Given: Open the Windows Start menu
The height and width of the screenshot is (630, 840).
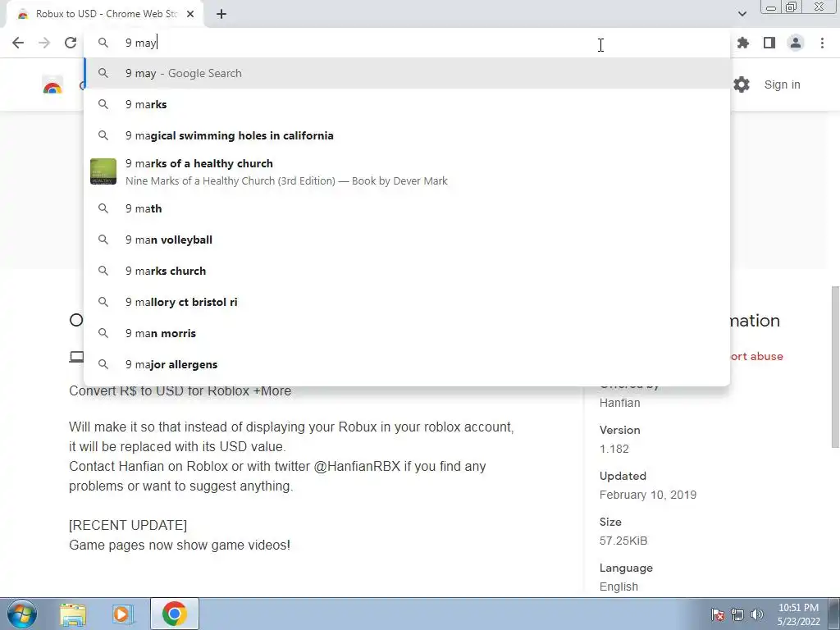Looking at the screenshot, I should (21, 614).
